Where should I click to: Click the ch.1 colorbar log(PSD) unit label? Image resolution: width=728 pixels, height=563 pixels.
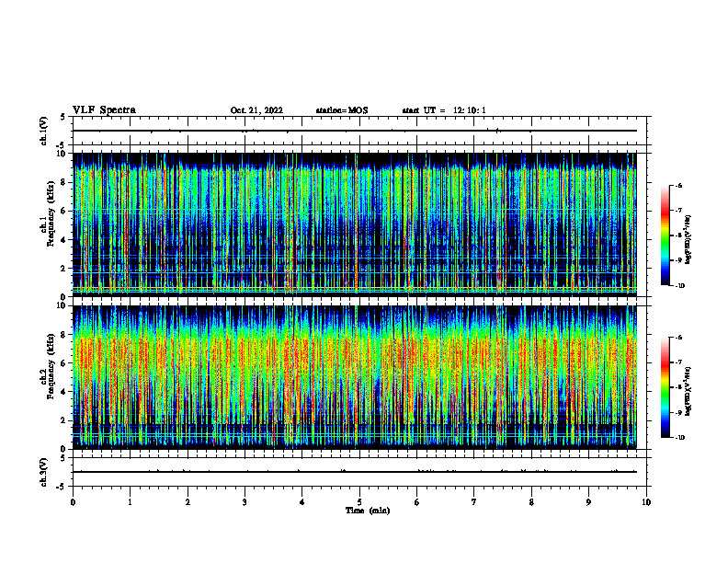tap(688, 240)
